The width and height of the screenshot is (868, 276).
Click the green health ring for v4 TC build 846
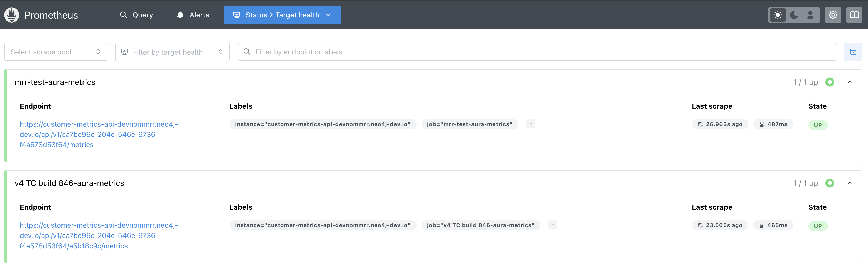coord(830,183)
